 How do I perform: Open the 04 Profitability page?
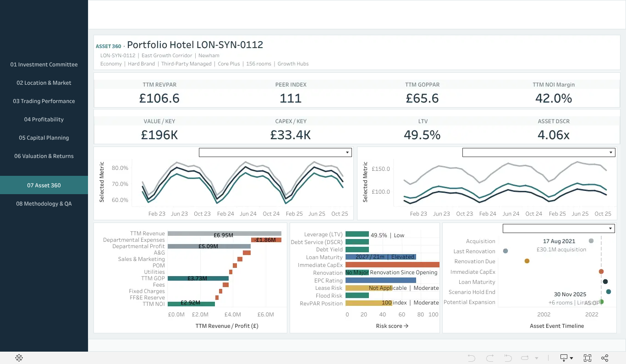click(44, 120)
